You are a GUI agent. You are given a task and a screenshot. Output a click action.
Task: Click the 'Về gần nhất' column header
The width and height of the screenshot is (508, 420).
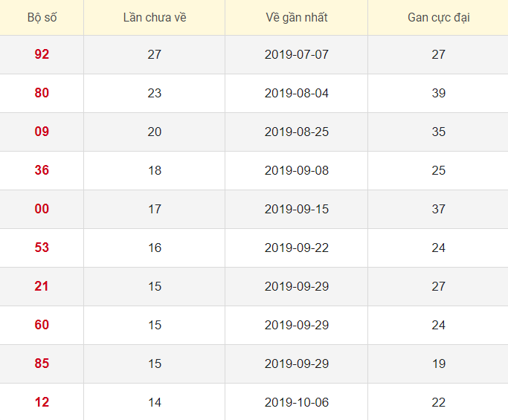point(296,17)
